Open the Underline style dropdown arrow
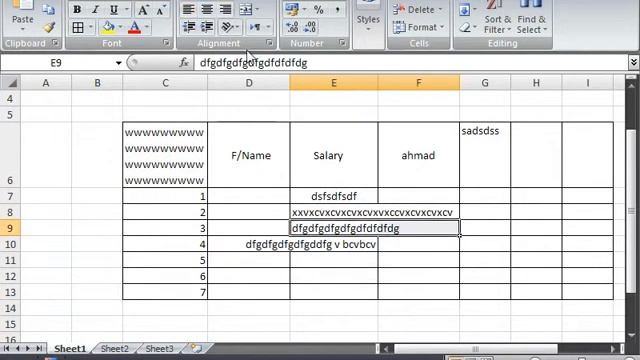Screen dimensions: 640x360 coord(127,9)
